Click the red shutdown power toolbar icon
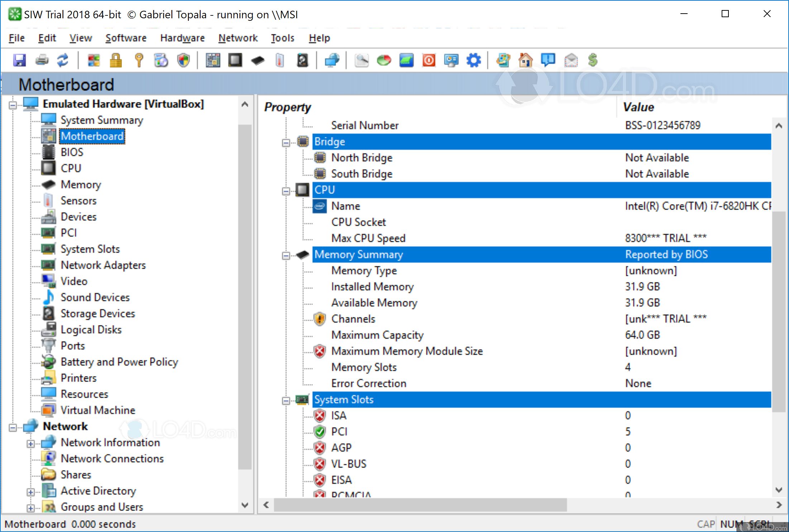789x532 pixels. coord(429,60)
